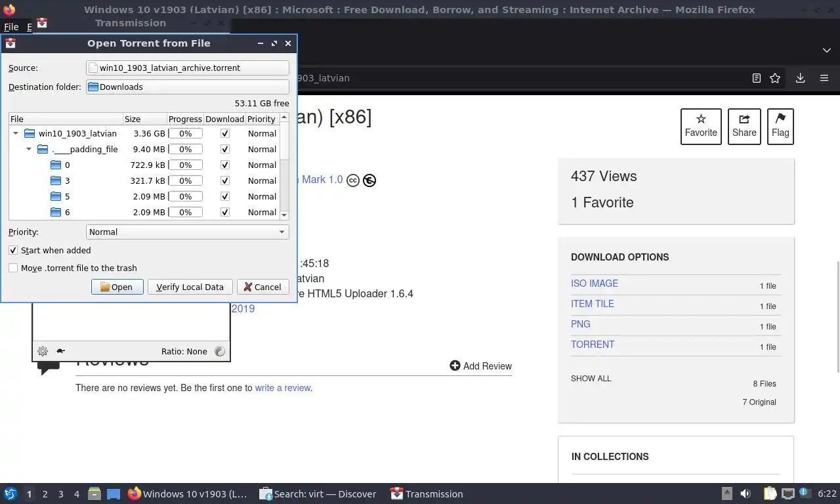840x504 pixels.
Task: Click Normal priority of file 5
Action: pos(262,196)
